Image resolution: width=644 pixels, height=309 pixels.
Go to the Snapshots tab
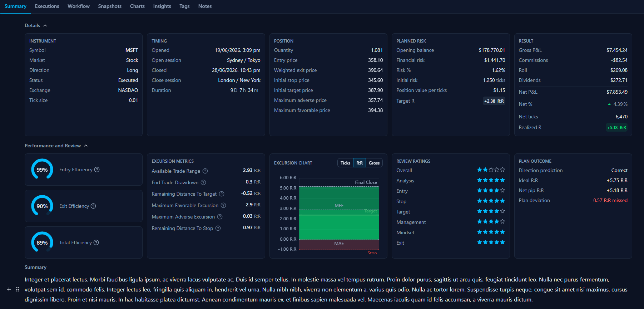(110, 6)
